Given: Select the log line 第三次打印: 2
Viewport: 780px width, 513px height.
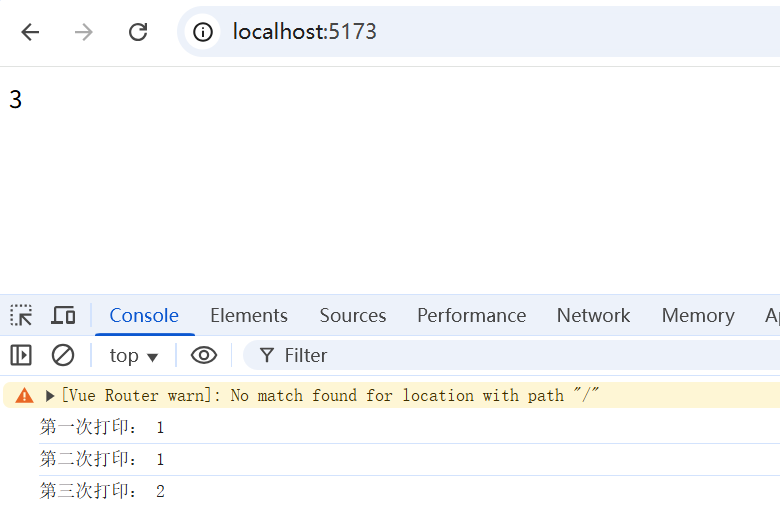Looking at the screenshot, I should pyautogui.click(x=102, y=491).
